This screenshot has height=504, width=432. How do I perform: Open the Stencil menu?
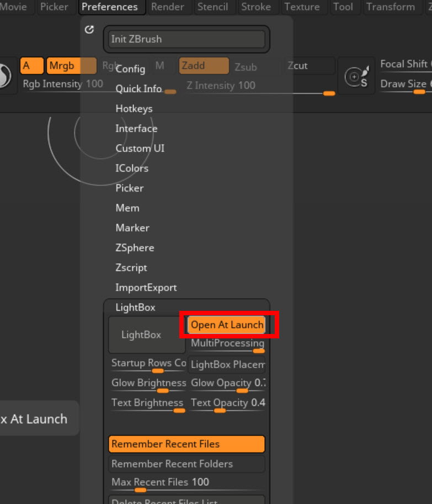coord(212,7)
